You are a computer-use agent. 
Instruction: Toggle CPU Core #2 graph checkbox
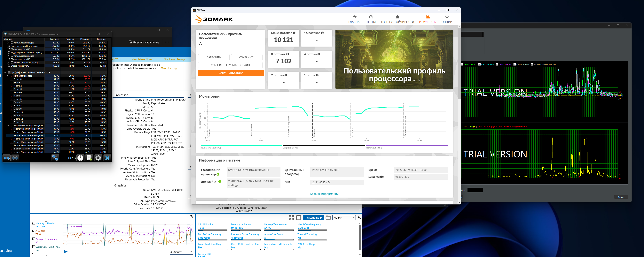[x=480, y=64]
